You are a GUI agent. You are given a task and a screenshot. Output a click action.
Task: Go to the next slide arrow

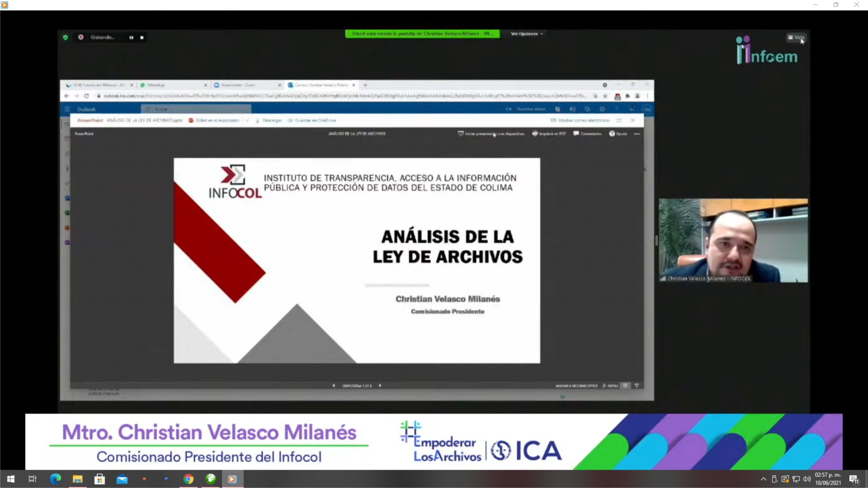(x=380, y=386)
